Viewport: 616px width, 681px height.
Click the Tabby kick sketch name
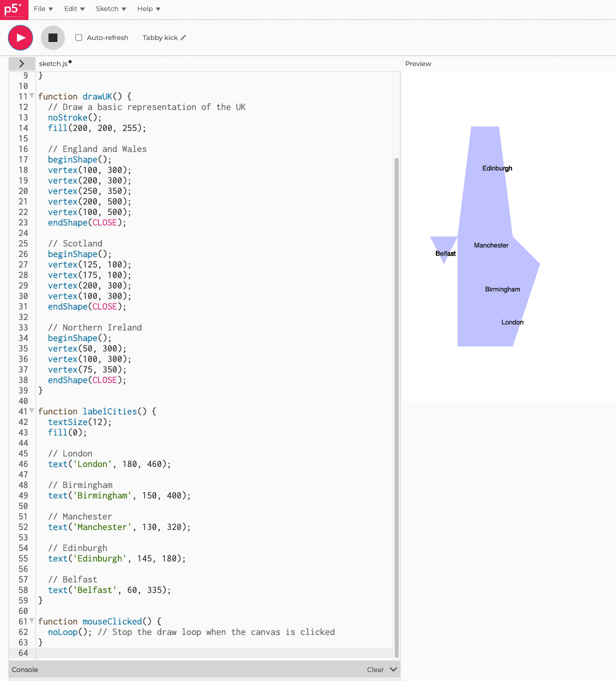pyautogui.click(x=160, y=37)
